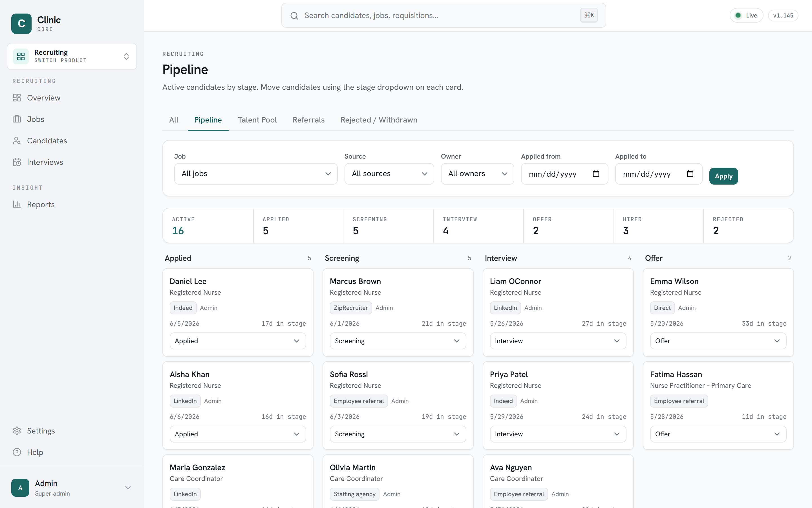Screen dimensions: 812x508
Task: Go to Overview in the sidebar
Action: 72,98
